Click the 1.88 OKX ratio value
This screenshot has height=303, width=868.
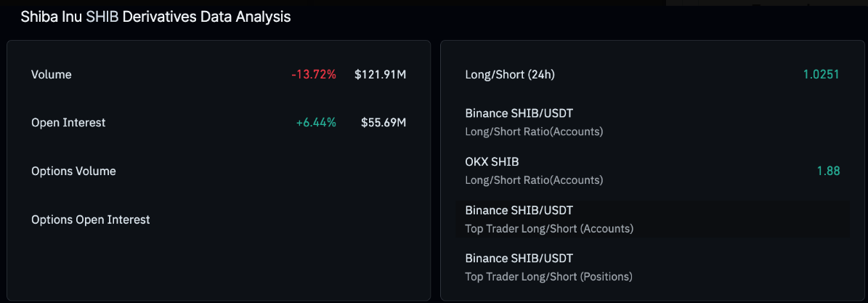[x=828, y=171]
